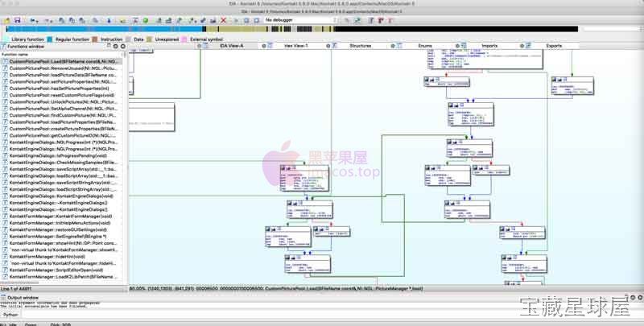This screenshot has height=326, width=644.
Task: Close the Imports tab
Action: pos(457,46)
